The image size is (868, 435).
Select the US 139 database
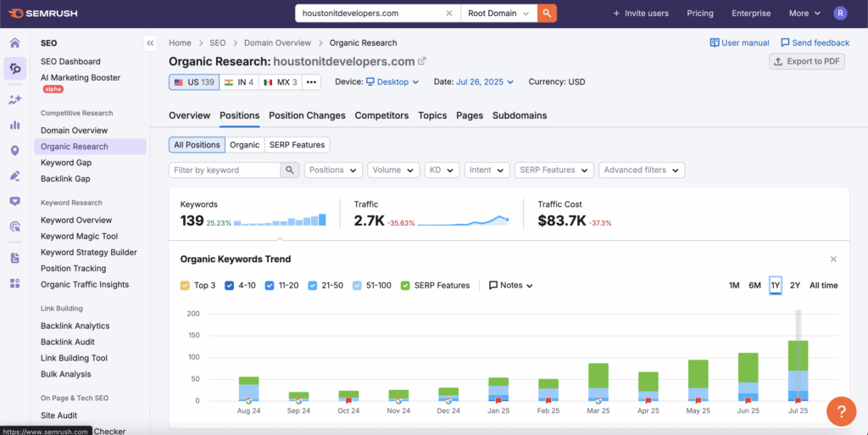(194, 82)
